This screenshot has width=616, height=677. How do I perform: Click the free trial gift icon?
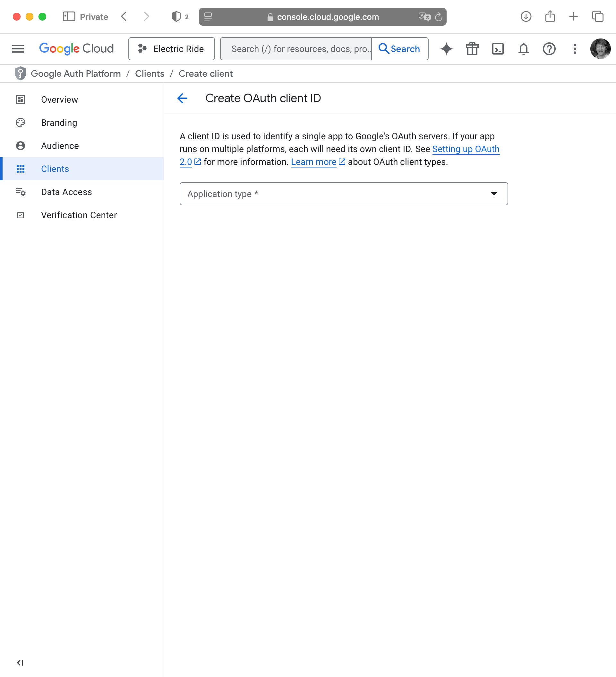(x=472, y=49)
